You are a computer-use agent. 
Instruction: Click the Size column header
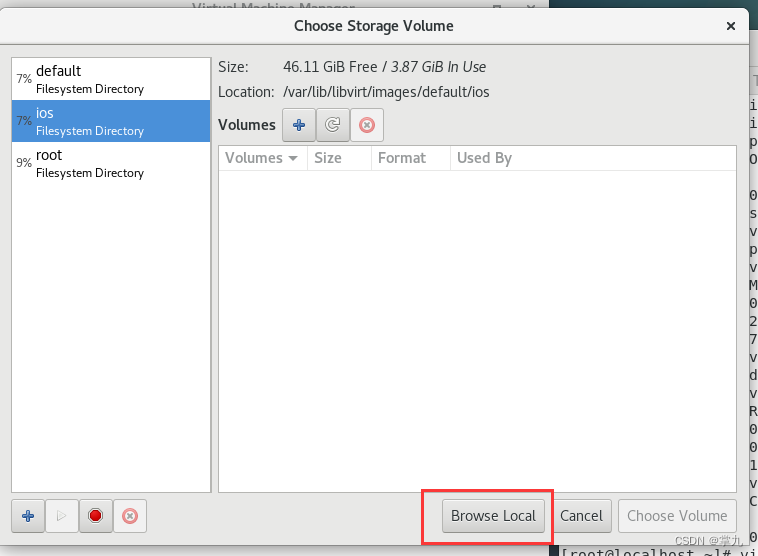point(339,158)
